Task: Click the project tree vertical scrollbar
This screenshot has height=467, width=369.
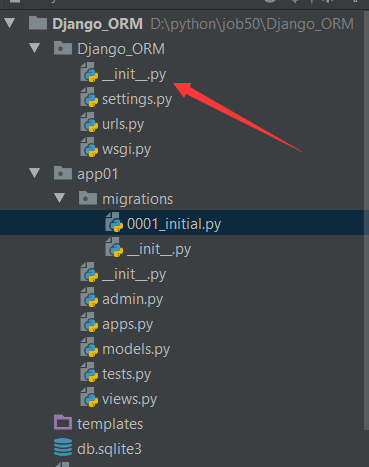Action: (x=366, y=220)
